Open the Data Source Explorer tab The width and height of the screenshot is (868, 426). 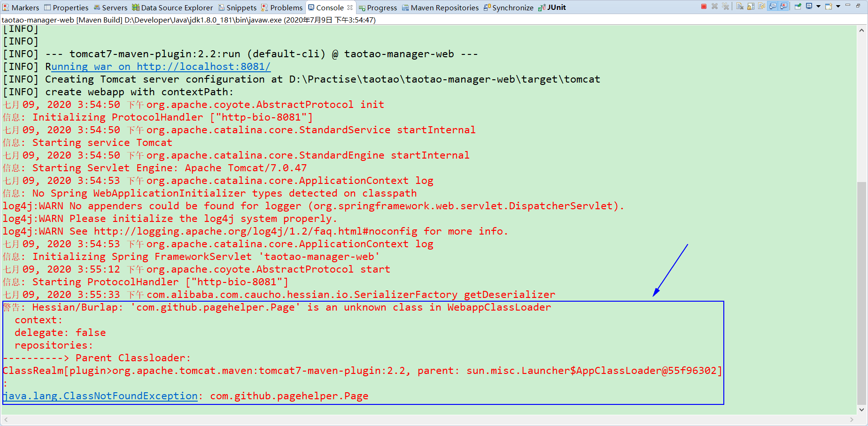click(x=172, y=8)
